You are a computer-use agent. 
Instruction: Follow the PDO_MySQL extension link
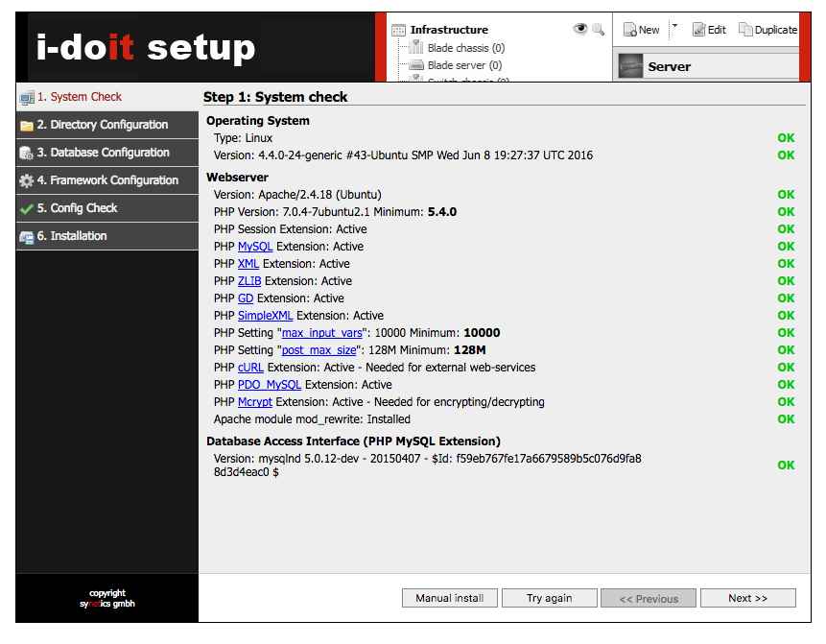[x=270, y=385]
